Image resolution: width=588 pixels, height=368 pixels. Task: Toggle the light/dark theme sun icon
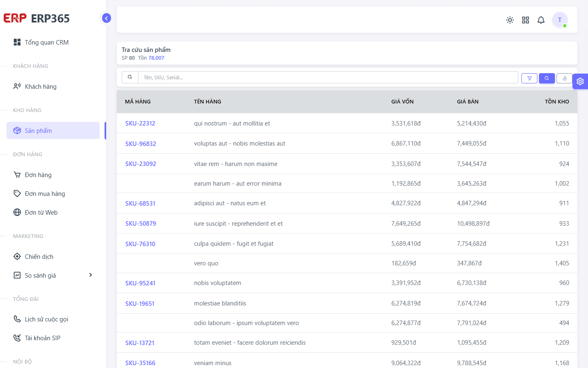(x=510, y=20)
